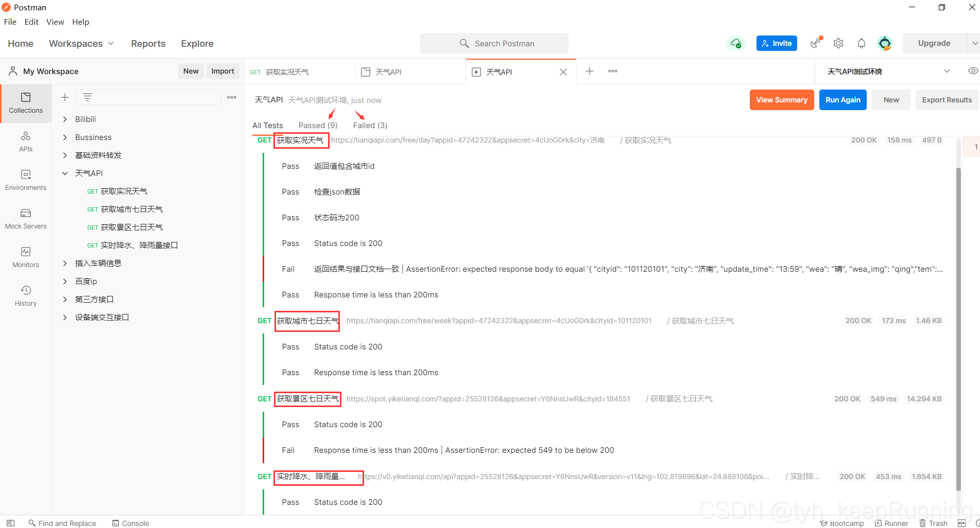980x528 pixels.
Task: Open the Help menu
Action: (x=81, y=22)
